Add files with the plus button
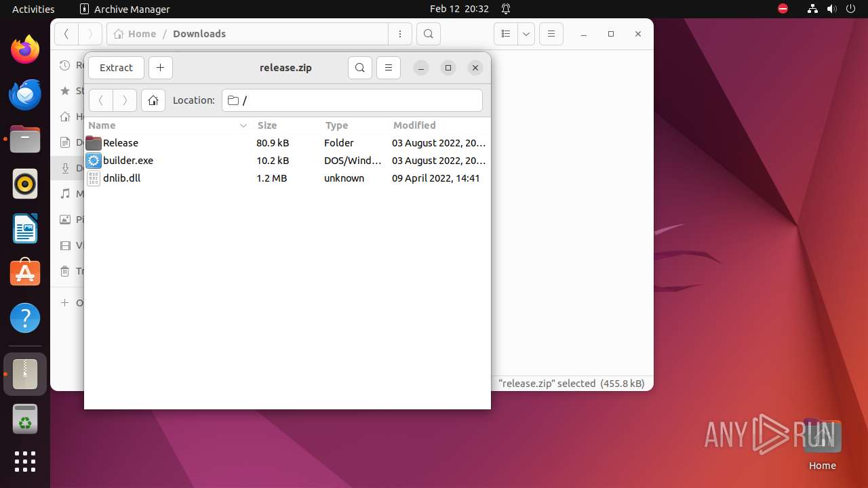 (160, 68)
